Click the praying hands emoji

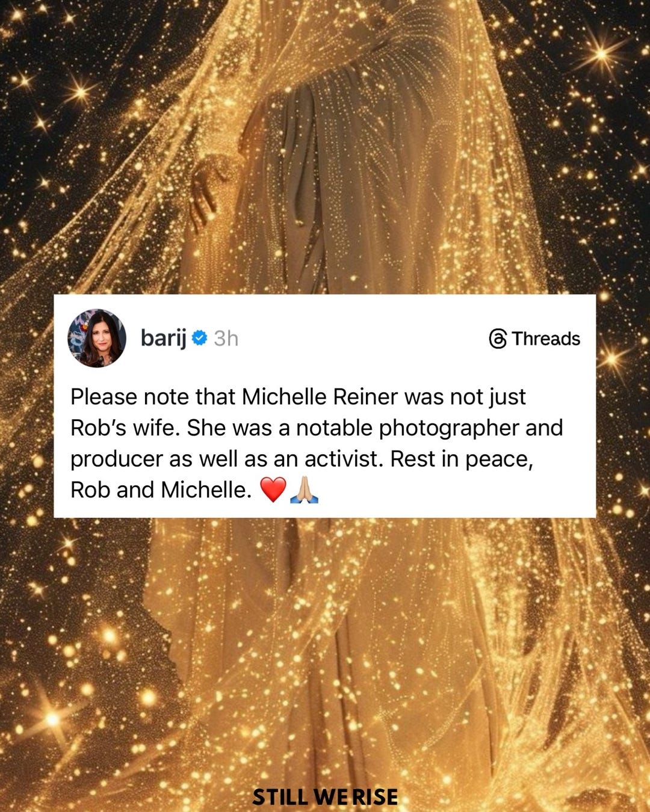(304, 490)
